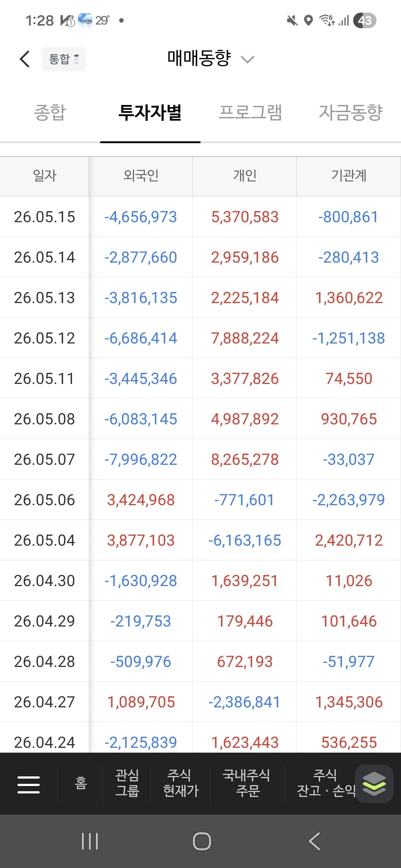Open 국내주식 주문 from bottom bar
401x868 pixels.
click(x=247, y=783)
